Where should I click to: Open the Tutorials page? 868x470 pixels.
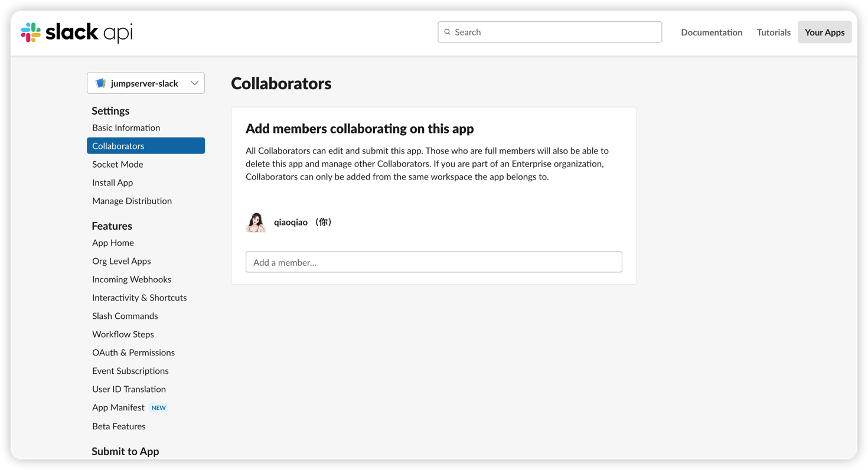point(773,32)
